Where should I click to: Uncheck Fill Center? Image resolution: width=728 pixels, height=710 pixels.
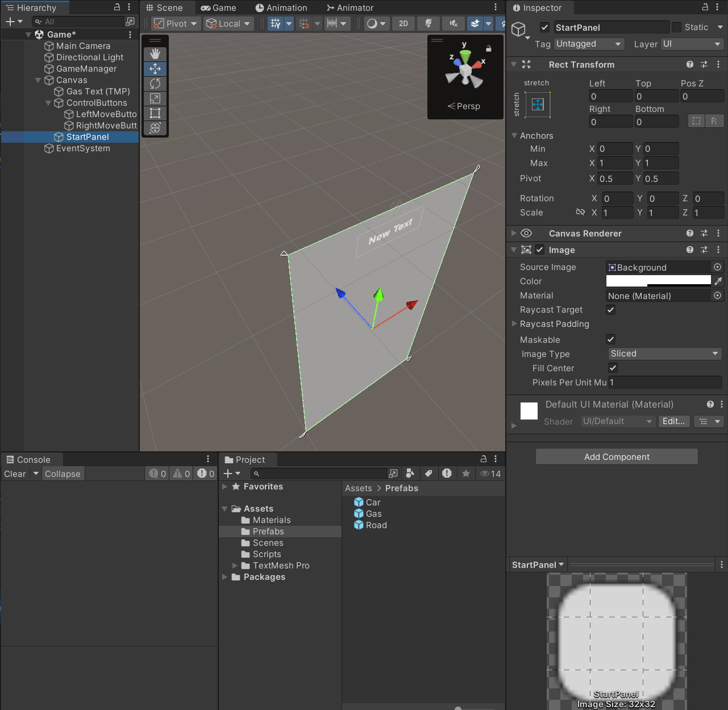[x=613, y=368]
